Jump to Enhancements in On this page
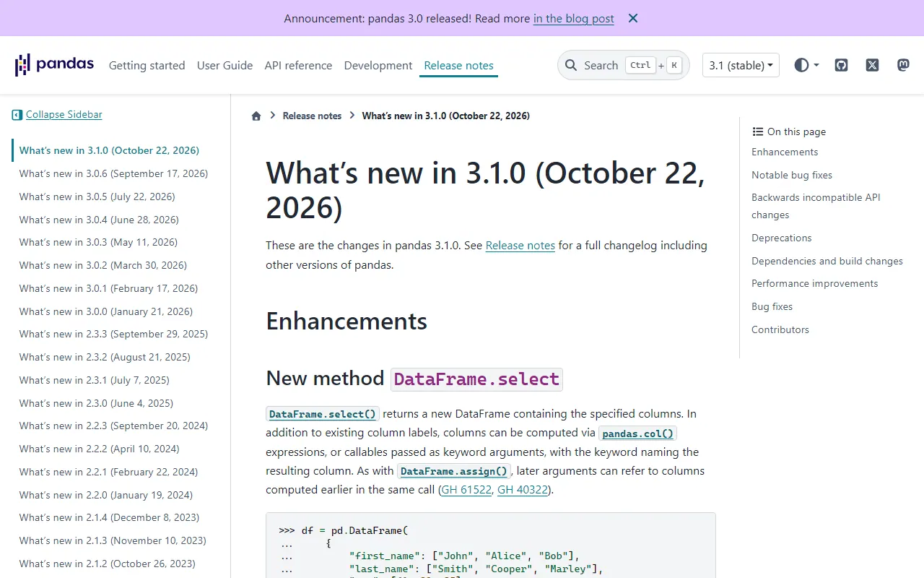This screenshot has width=924, height=578. point(785,152)
